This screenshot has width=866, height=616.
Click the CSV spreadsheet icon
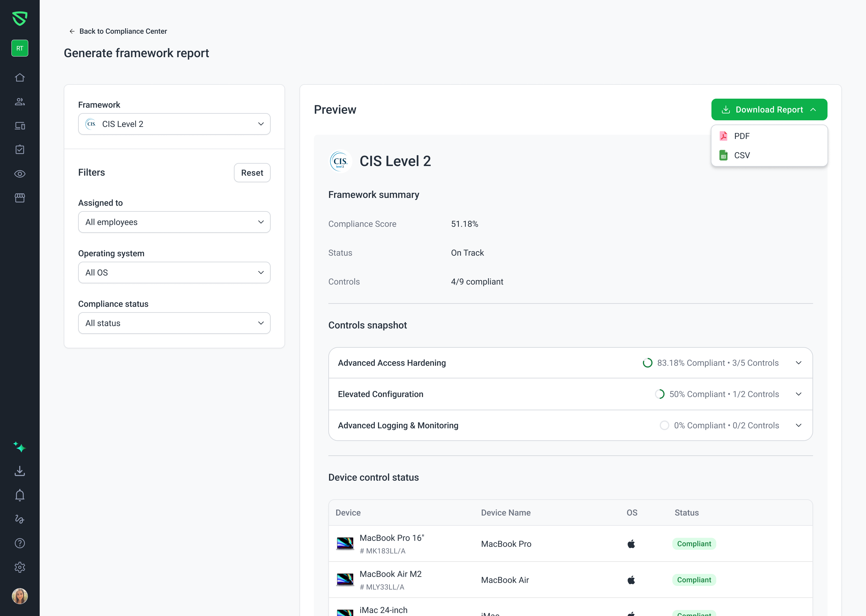click(x=723, y=155)
